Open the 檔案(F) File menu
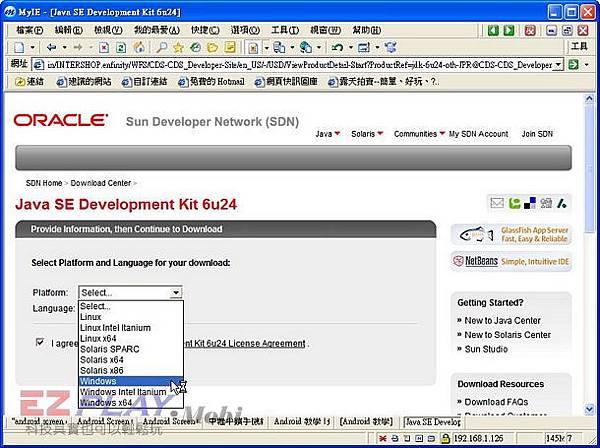Screen dimensions: 600x448 [29, 30]
